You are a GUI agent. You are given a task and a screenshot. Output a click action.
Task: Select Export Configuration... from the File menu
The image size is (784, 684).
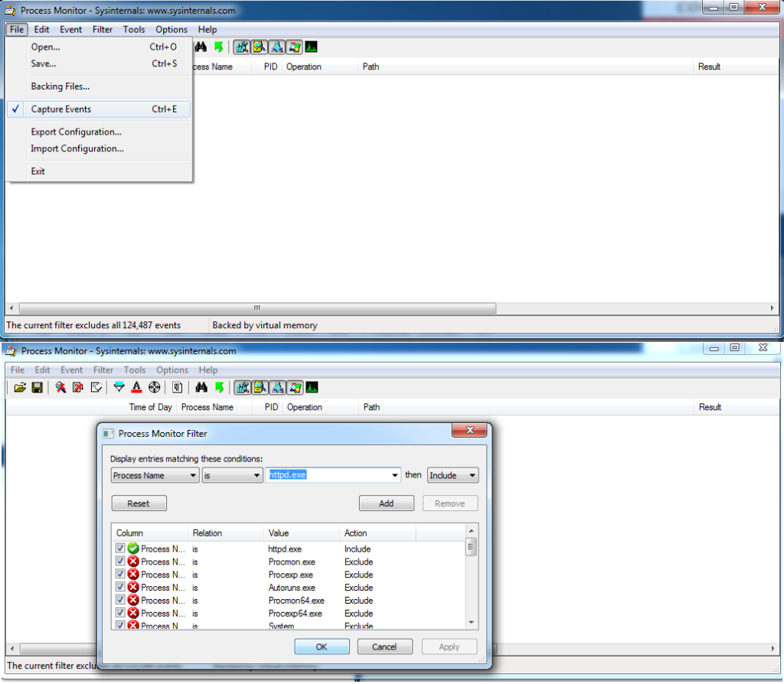[76, 132]
